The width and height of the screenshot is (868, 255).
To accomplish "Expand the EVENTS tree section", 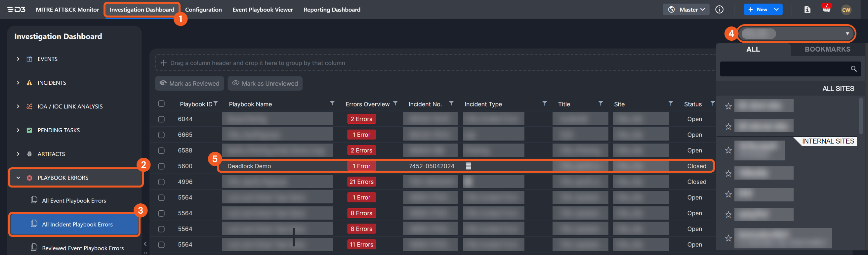I will (x=18, y=59).
